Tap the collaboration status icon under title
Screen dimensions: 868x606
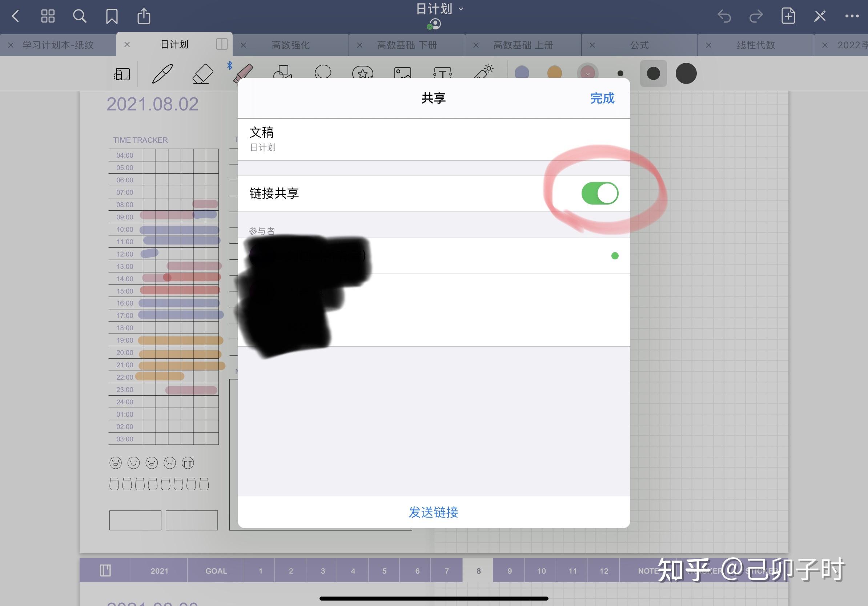click(434, 24)
